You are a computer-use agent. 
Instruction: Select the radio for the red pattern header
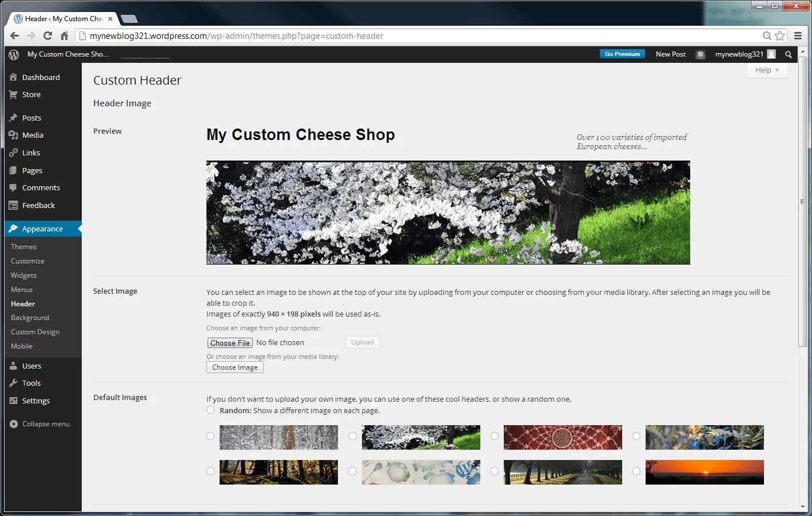click(494, 436)
